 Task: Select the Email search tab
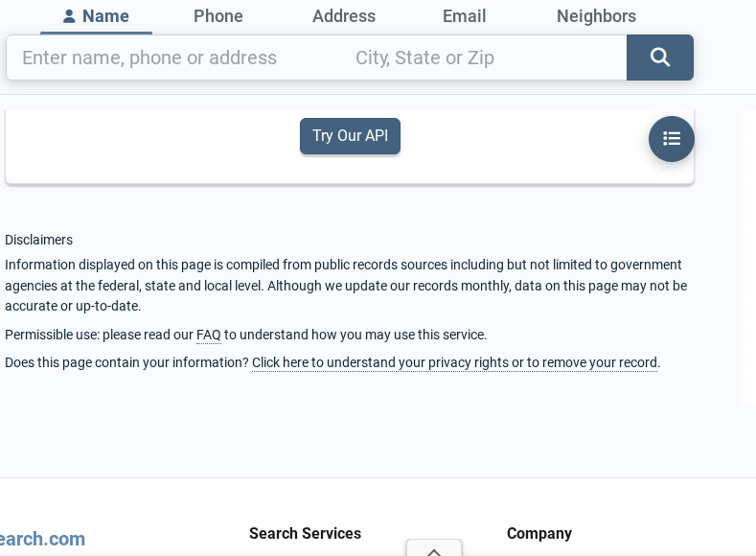[464, 16]
